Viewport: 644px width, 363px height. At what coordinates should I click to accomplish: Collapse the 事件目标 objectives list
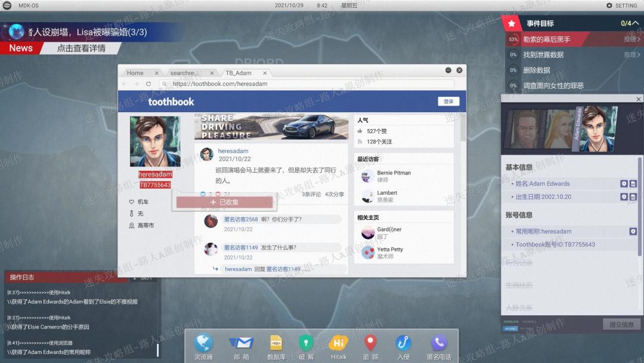(x=636, y=23)
